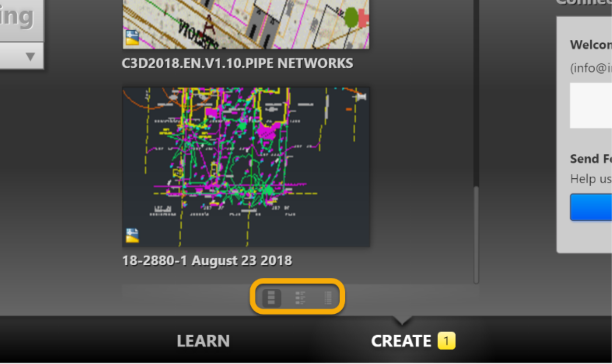Click the Welcome heading in the right panel
The width and height of the screenshot is (612, 364).
pyautogui.click(x=591, y=45)
